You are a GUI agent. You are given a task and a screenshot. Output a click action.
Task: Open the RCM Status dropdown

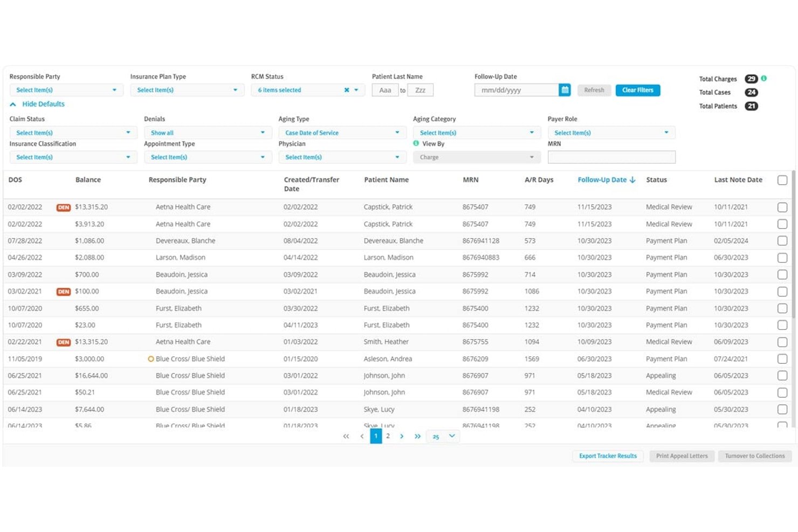click(x=308, y=90)
